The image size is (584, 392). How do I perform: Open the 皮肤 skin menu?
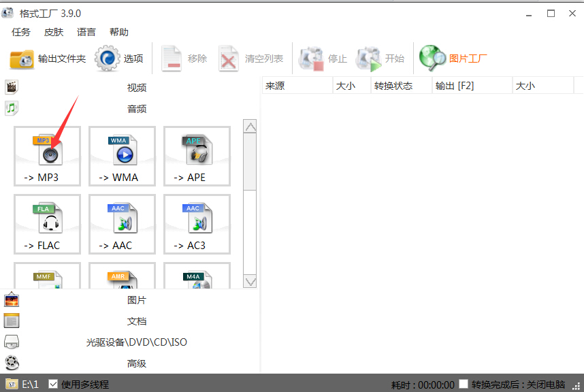[x=54, y=32]
